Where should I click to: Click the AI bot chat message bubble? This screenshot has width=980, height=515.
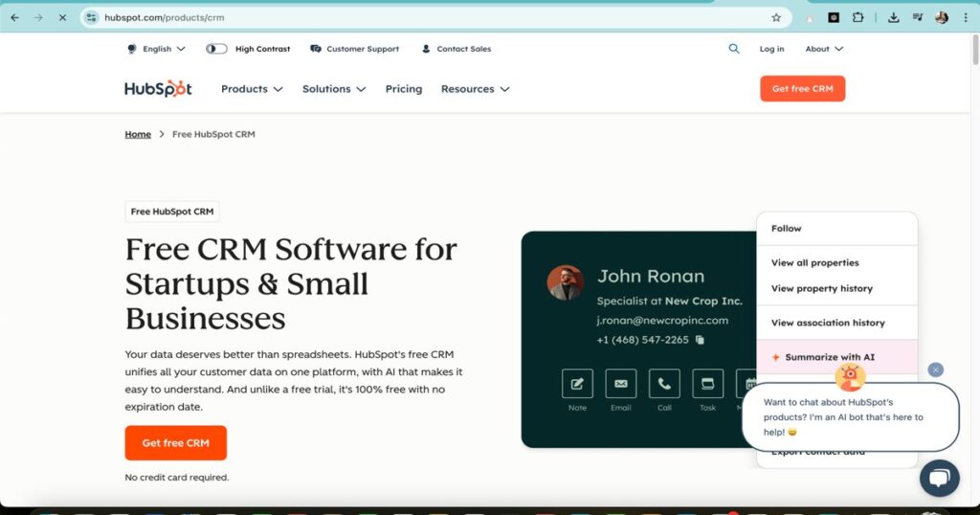tap(850, 416)
